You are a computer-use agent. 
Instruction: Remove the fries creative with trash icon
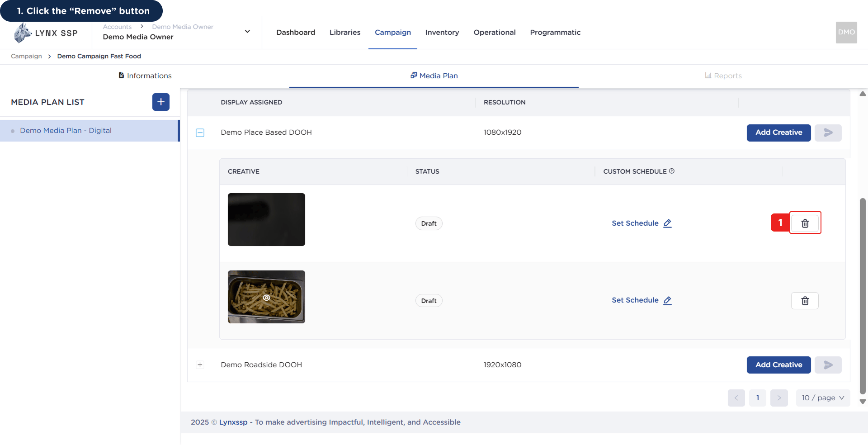tap(805, 301)
